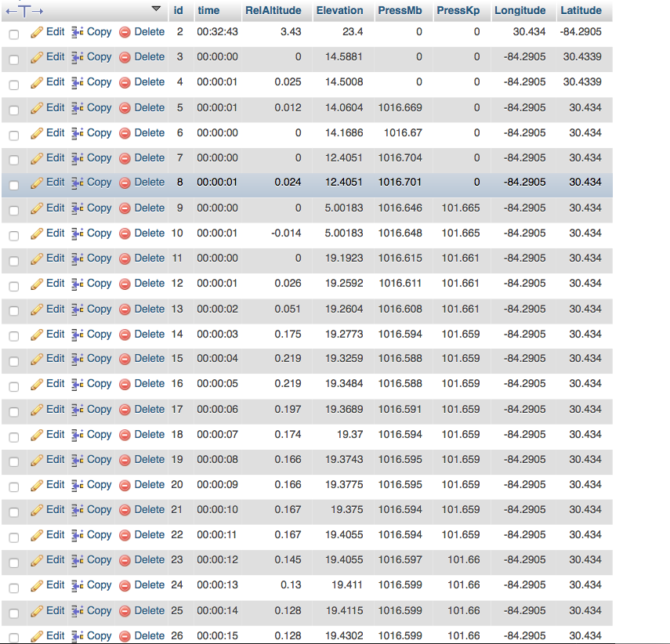Click the red Delete icon in row id 4
Screen dimensions: 670x644
click(125, 82)
